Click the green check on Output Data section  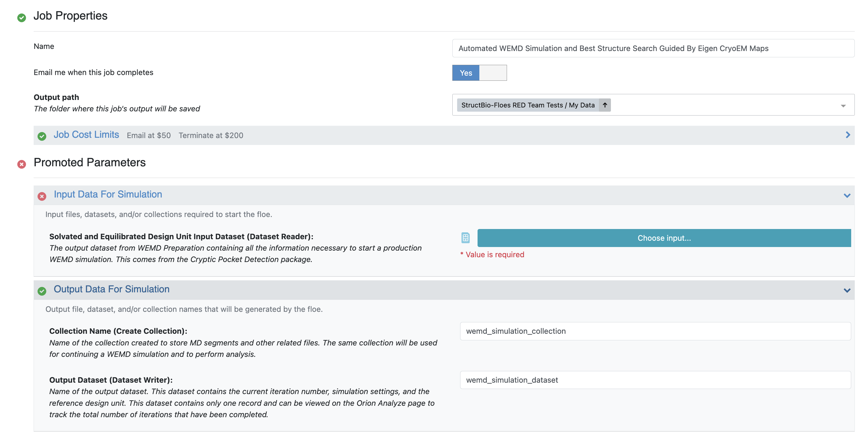[42, 291]
